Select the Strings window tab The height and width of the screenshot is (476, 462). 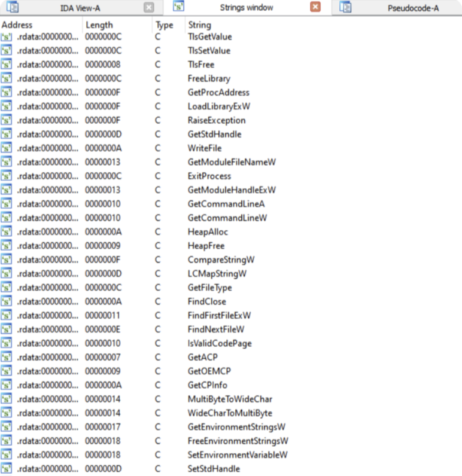pyautogui.click(x=247, y=8)
